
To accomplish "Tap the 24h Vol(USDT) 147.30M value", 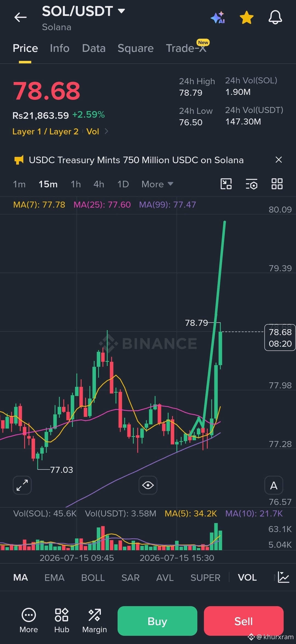I will (243, 122).
